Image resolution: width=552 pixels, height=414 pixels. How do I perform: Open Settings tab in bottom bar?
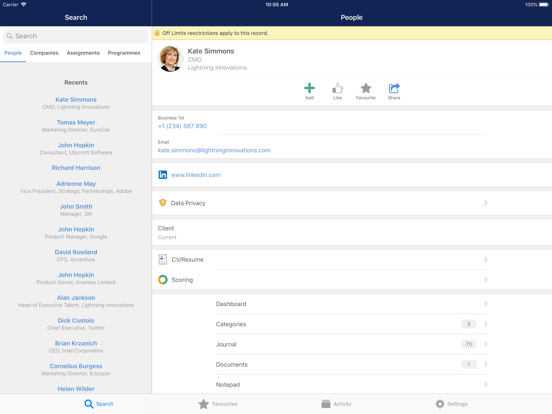[451, 404]
